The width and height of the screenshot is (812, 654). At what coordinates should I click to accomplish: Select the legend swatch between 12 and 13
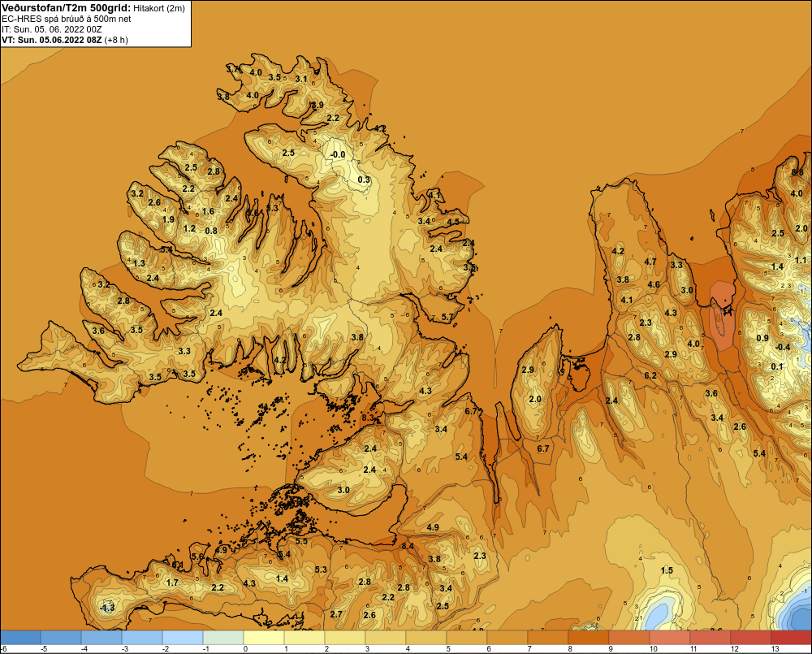point(751,637)
